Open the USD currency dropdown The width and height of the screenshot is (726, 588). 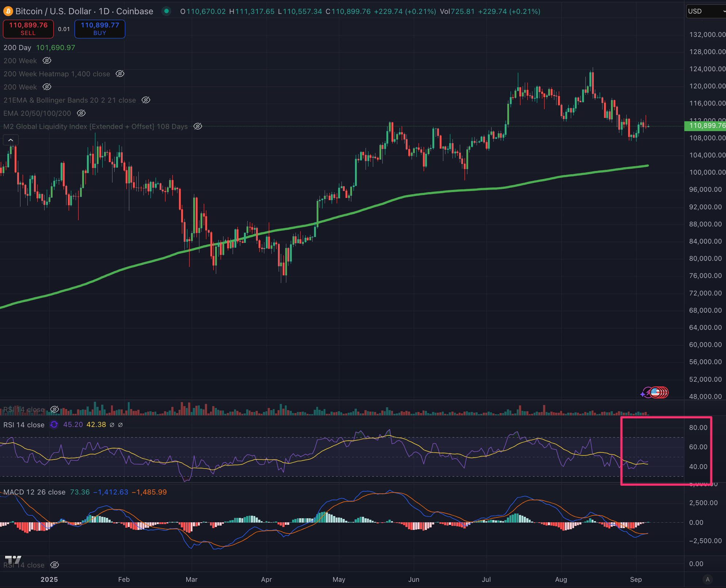(x=706, y=11)
